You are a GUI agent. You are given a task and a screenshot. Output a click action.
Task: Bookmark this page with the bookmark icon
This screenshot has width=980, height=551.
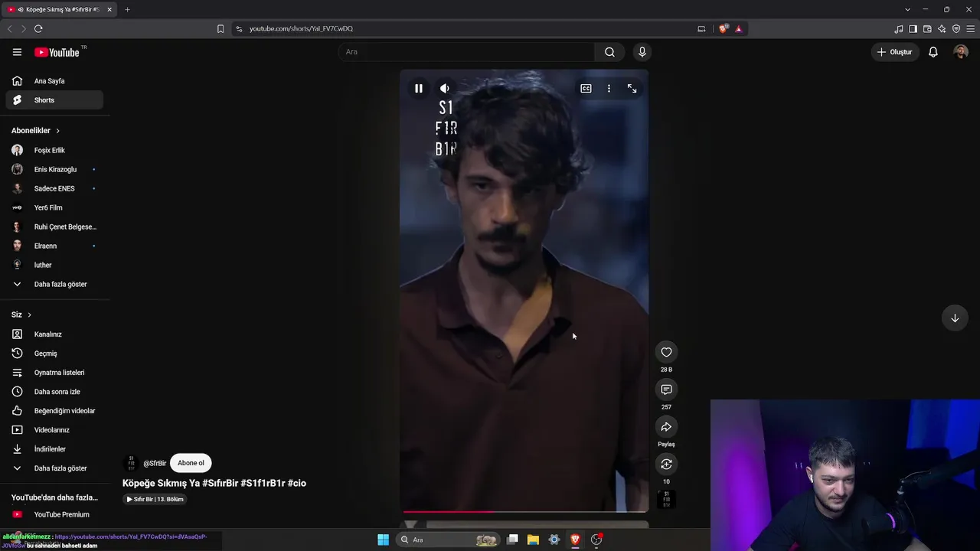pos(220,29)
